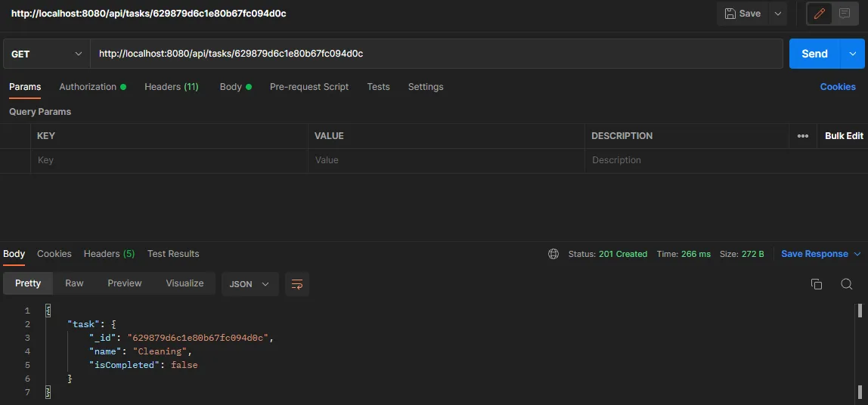Open the comments mode icon
Viewport: 868px width, 405px height.
845,14
